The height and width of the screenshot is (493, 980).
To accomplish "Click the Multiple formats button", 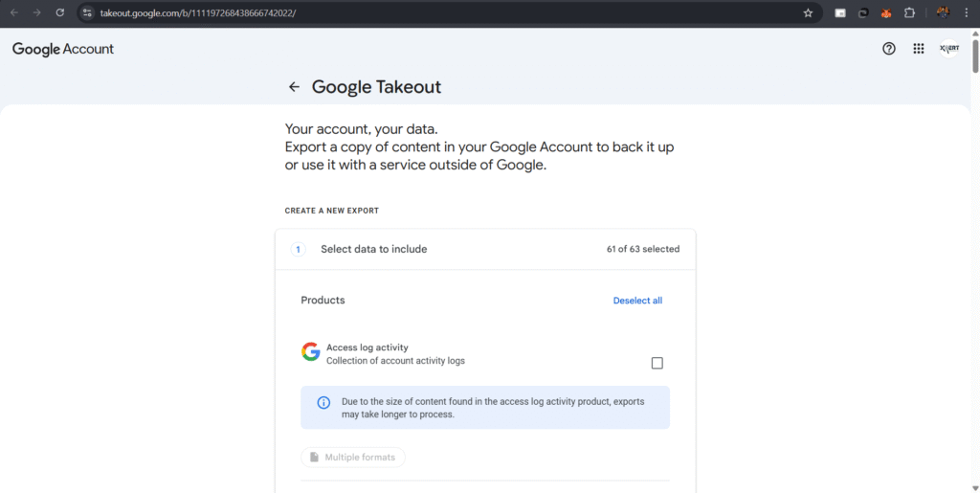I will click(353, 458).
